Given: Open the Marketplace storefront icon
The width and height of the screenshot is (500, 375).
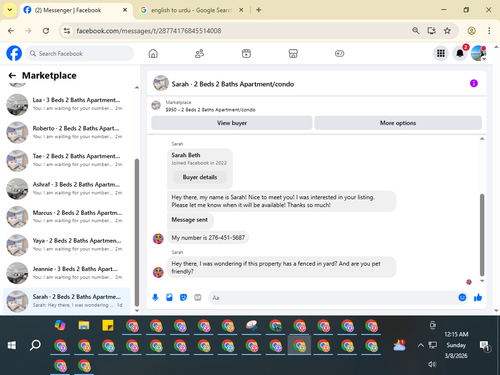Looking at the screenshot, I should tap(293, 53).
